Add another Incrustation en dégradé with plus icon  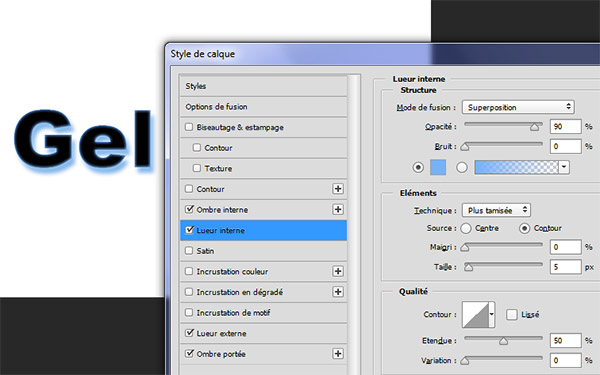[x=338, y=292]
